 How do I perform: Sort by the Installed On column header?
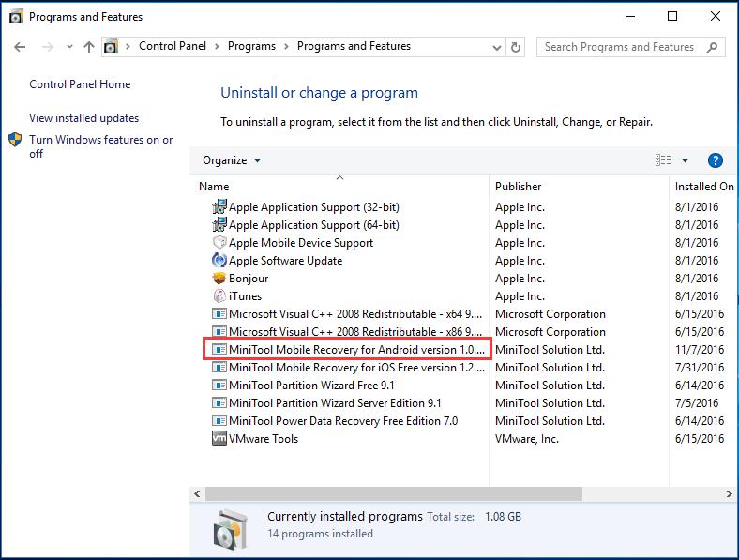[x=704, y=187]
